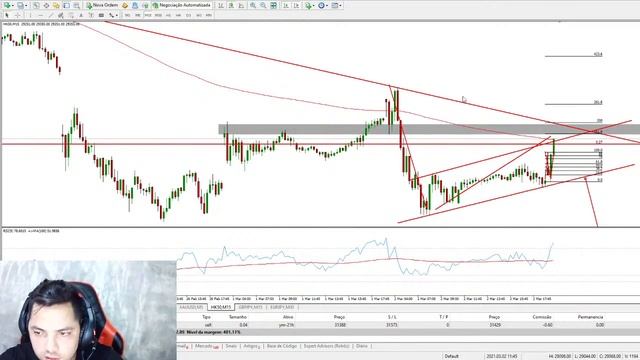Image resolution: width=640 pixels, height=360 pixels.
Task: Show the Market Watch panel icon
Action: point(36,5)
